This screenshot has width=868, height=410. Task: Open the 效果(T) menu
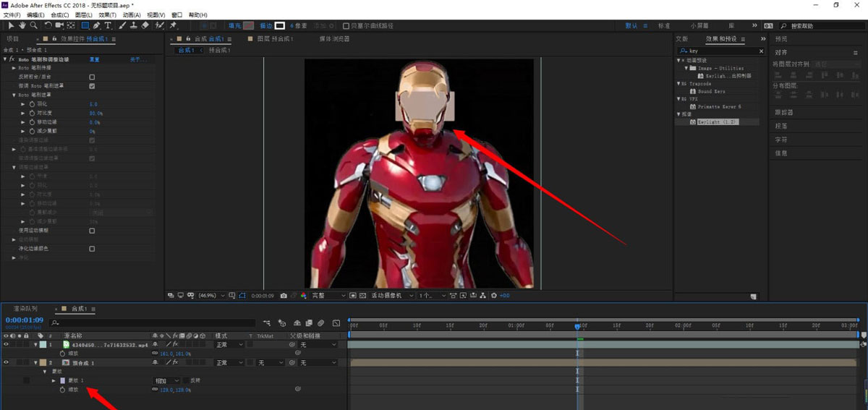coord(107,14)
